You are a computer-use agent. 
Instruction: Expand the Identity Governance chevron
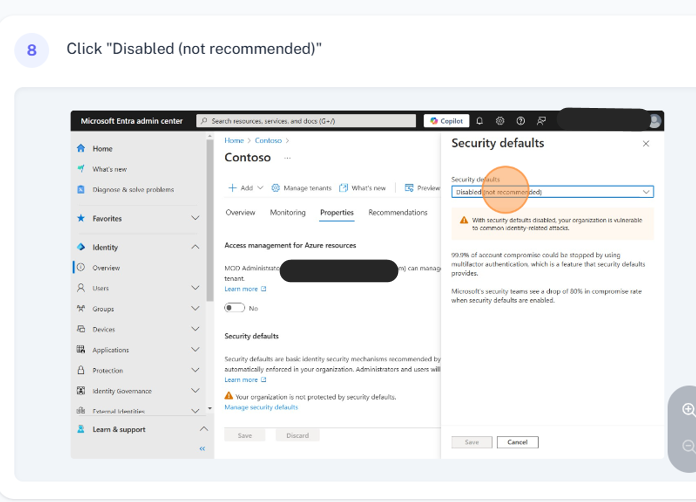tap(195, 391)
